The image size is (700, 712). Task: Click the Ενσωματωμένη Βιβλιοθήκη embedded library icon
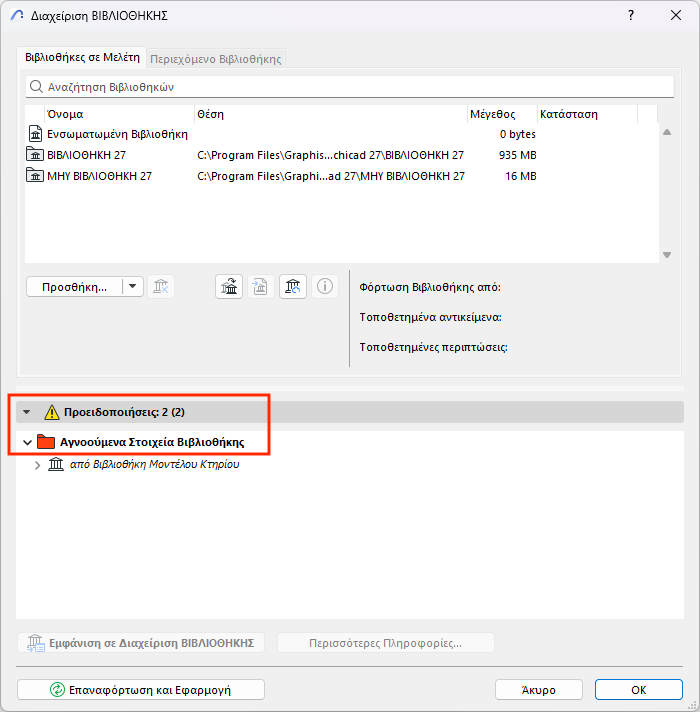pyautogui.click(x=35, y=134)
